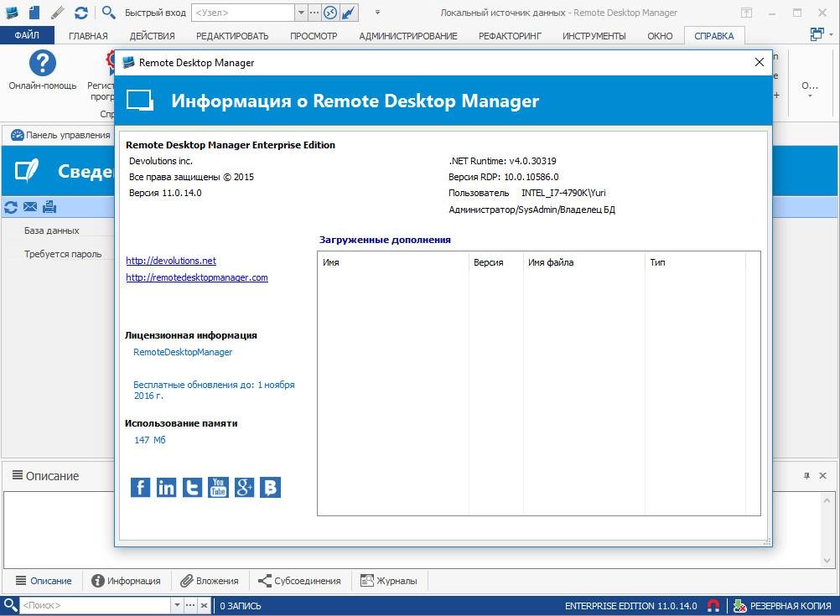Close the Описание panel with its X
Image resolution: width=840 pixels, height=616 pixels.
(823, 476)
